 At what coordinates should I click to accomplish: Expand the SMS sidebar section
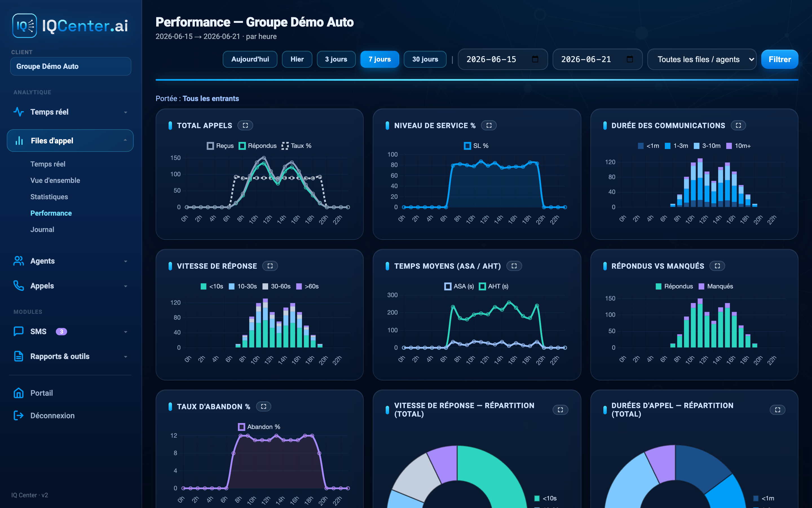[x=125, y=332]
